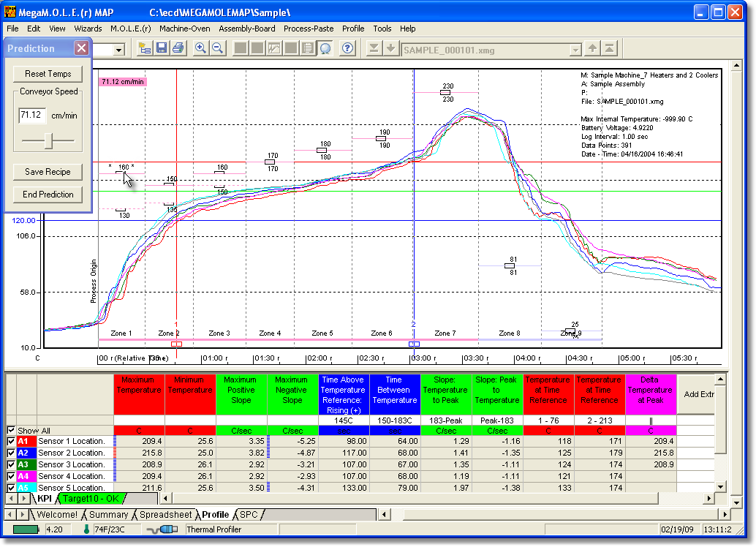Screen dimensions: 756x547
Task: Click the next data run down-arrow icon
Action: coord(390,48)
